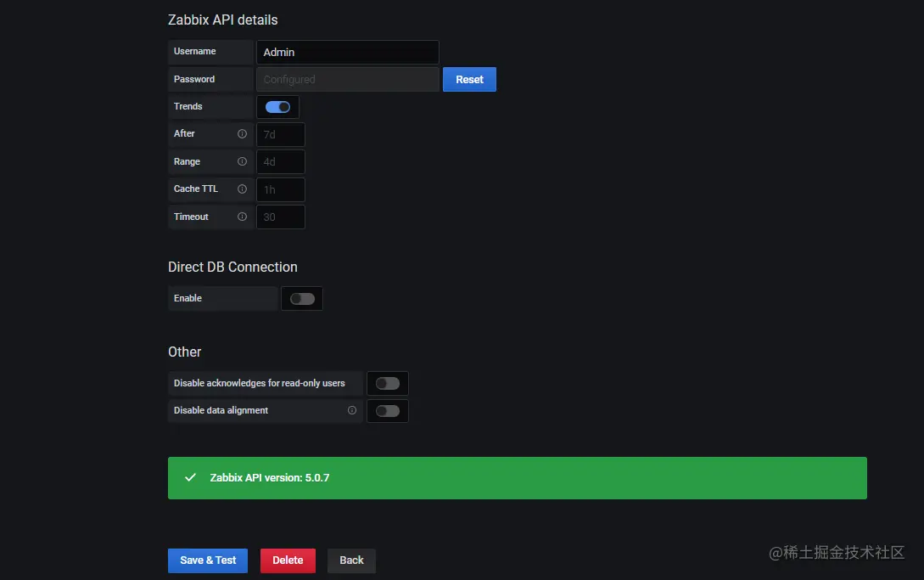
Task: Toggle the Trends switch off
Action: click(277, 107)
